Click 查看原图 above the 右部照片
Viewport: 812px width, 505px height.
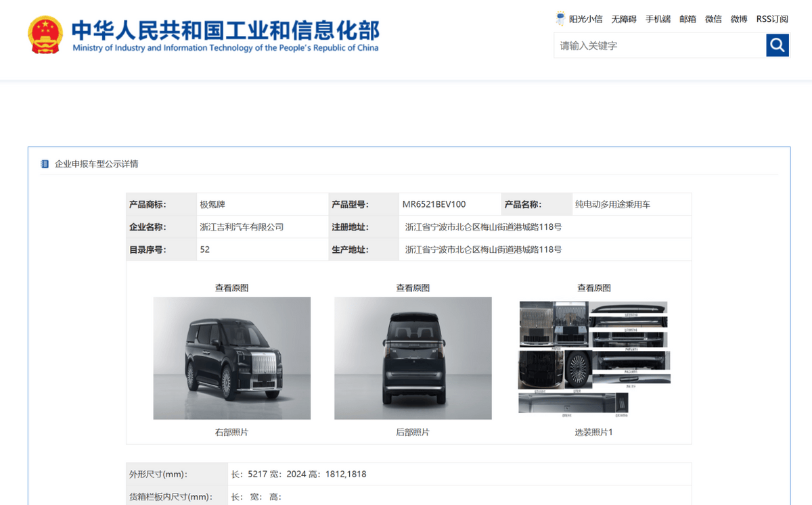(x=232, y=288)
